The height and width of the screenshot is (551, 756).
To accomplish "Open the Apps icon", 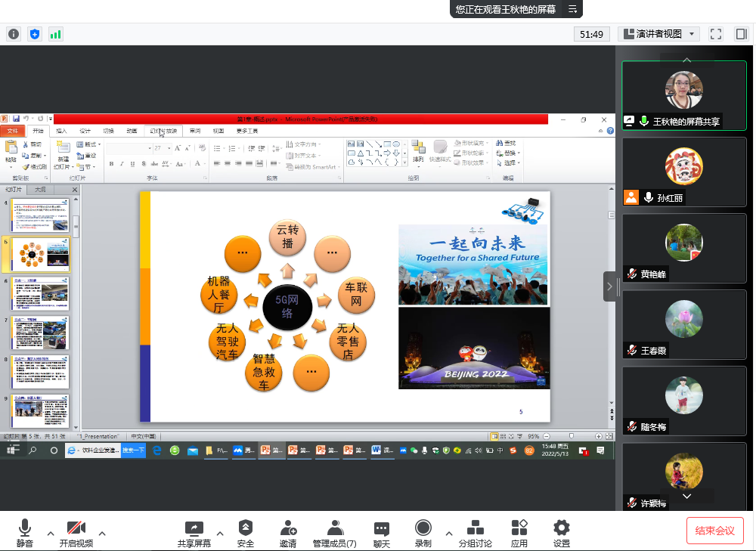I will pyautogui.click(x=519, y=528).
